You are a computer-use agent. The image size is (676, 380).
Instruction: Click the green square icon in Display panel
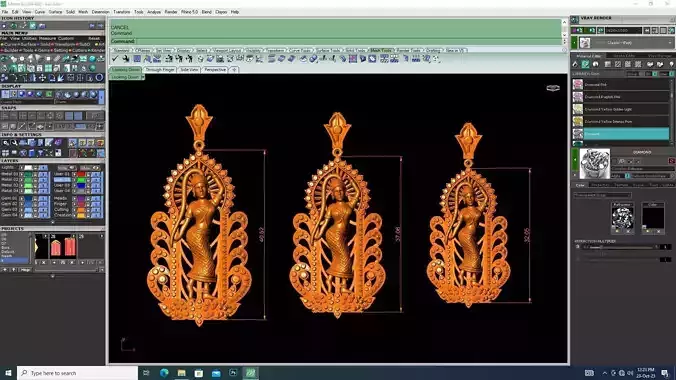click(x=49, y=94)
